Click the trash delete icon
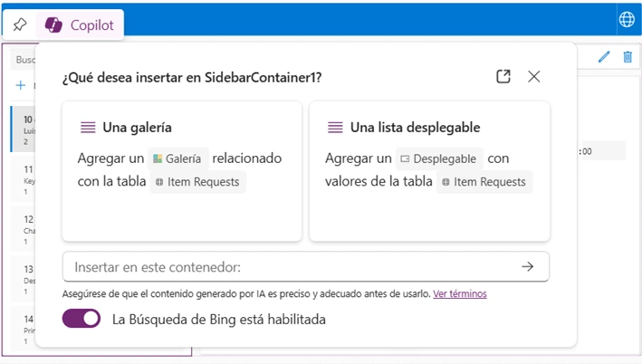Screen dimensions: 642x364 (x=628, y=57)
